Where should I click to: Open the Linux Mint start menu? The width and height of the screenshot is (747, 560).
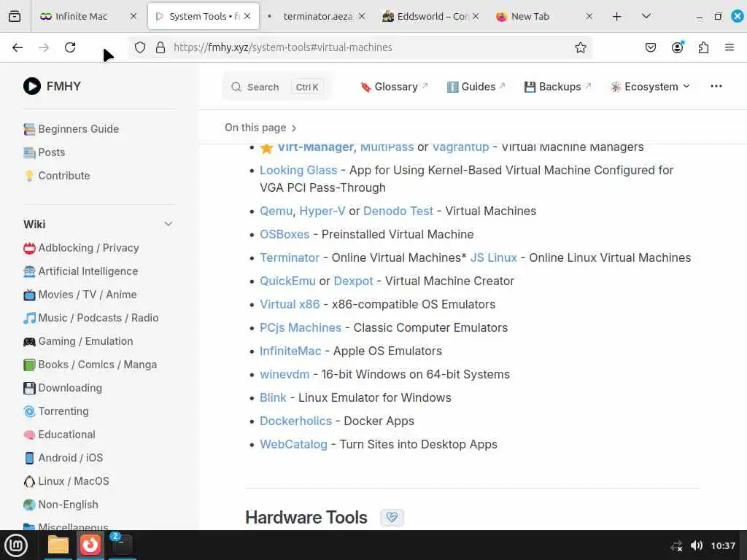click(16, 545)
